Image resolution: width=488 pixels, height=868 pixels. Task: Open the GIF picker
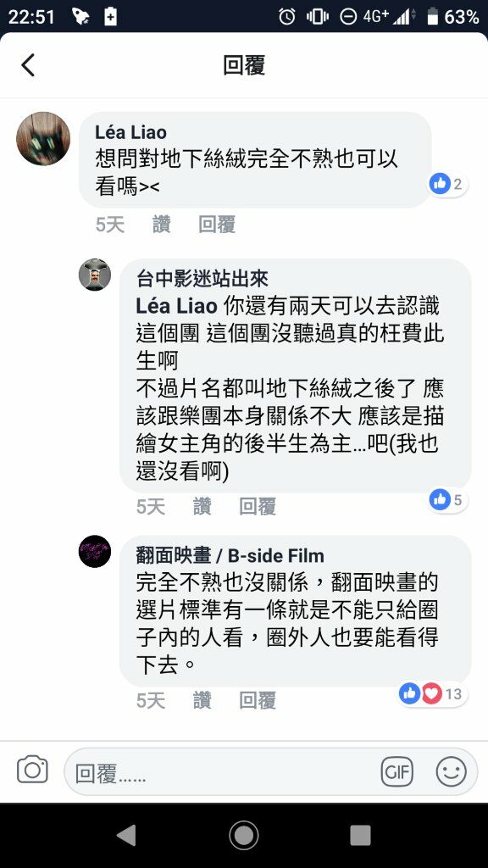[x=396, y=771]
